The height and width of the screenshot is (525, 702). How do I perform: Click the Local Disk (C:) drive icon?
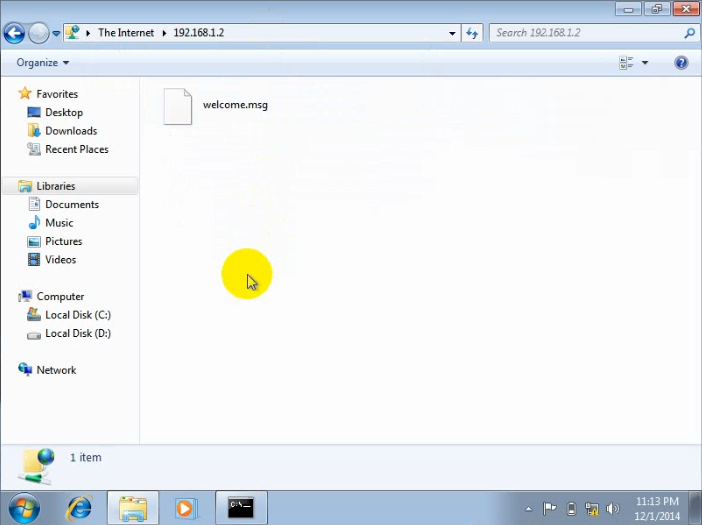pyautogui.click(x=34, y=315)
